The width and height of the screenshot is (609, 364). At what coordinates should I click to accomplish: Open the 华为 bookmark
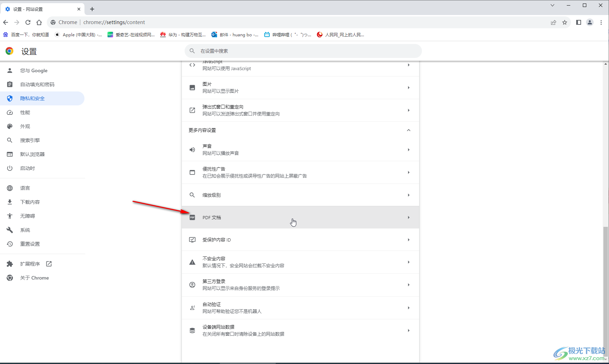point(183,35)
